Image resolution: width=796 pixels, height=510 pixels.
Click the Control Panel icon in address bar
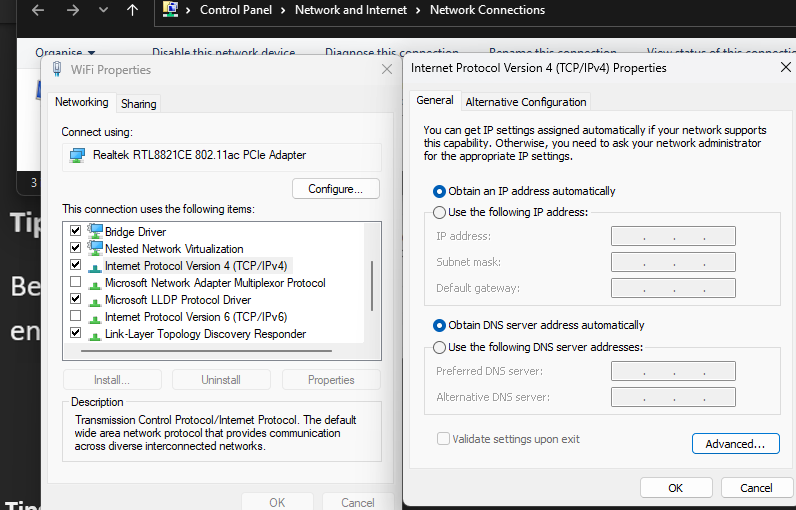coord(172,10)
